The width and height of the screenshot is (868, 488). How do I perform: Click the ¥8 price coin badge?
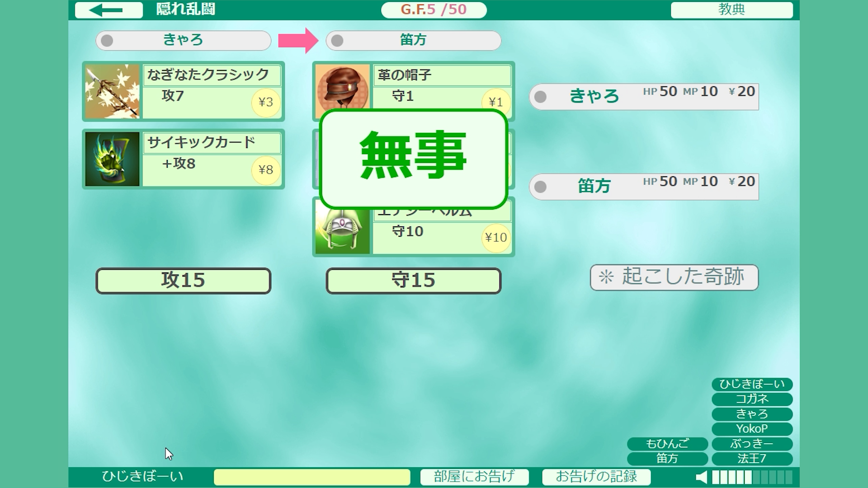266,170
